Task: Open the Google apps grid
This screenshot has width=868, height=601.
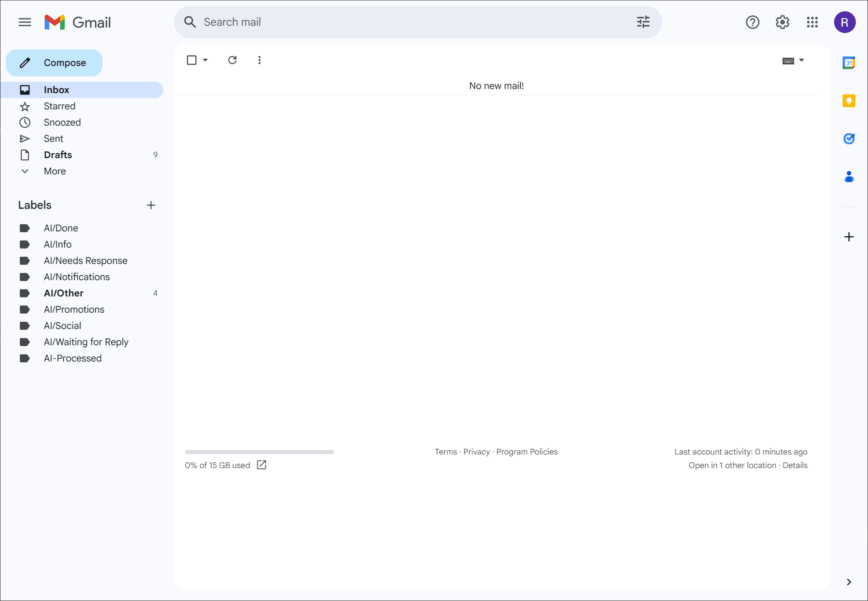Action: (812, 22)
